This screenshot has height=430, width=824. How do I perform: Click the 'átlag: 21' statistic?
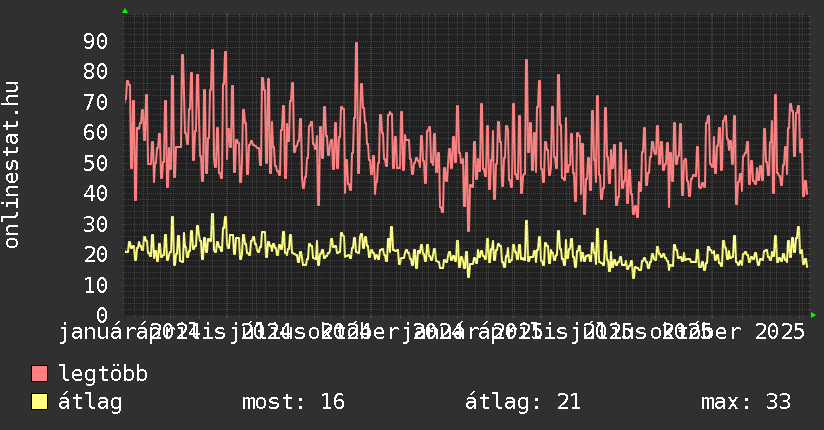point(523,402)
